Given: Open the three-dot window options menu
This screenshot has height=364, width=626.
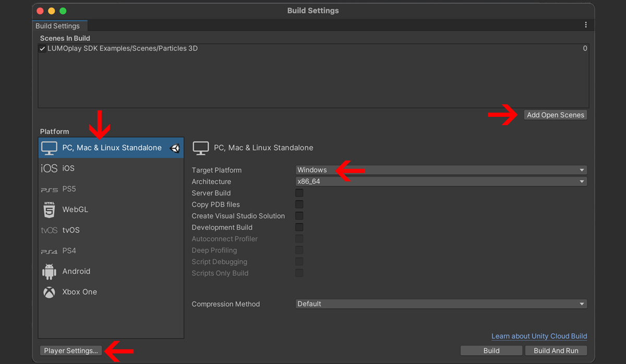Looking at the screenshot, I should 586,25.
